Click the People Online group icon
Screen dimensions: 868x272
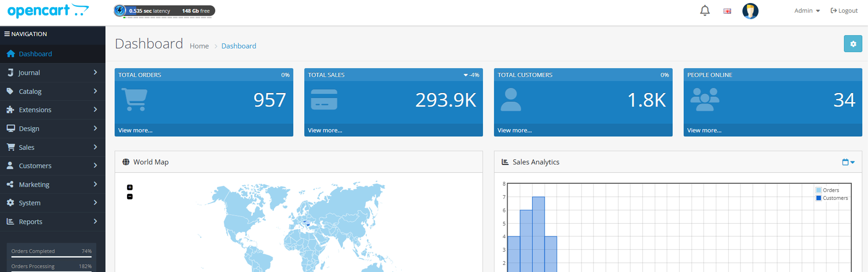pos(705,100)
